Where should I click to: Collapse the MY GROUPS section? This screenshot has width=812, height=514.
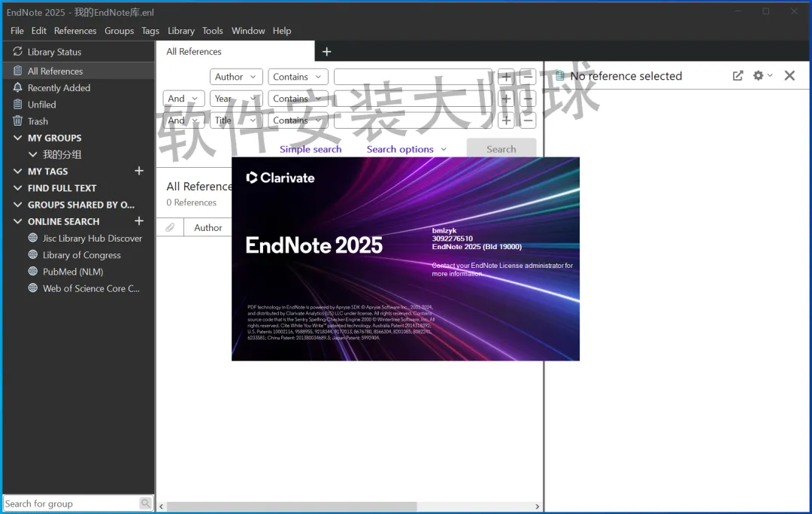(17, 138)
